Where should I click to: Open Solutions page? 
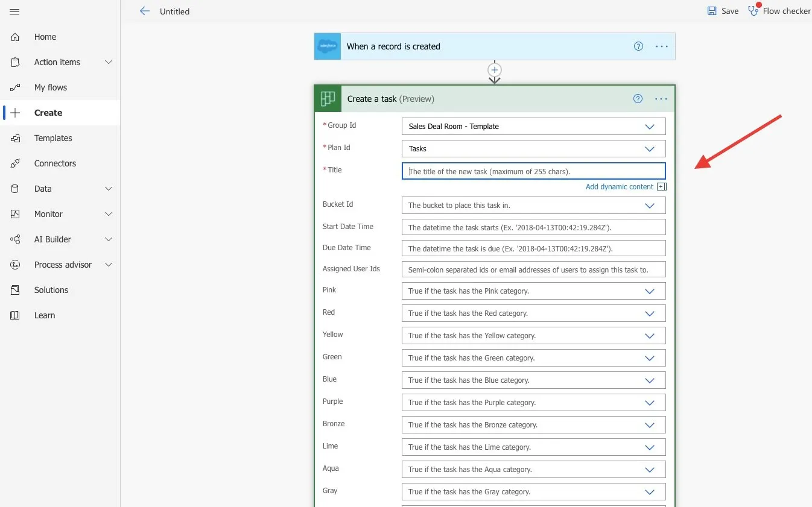[51, 290]
